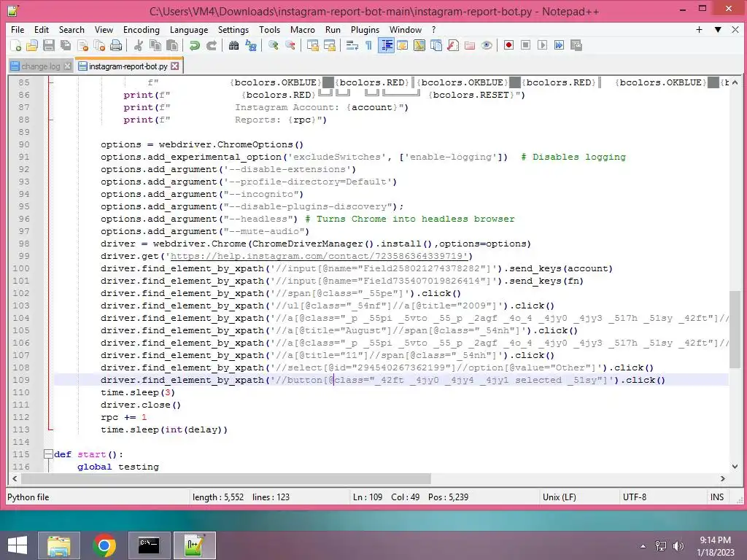Run macro multiple times fast-forward icon
The image size is (747, 560).
pyautogui.click(x=560, y=45)
